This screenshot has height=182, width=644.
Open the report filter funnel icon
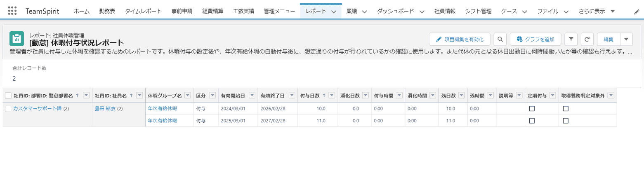tap(571, 39)
